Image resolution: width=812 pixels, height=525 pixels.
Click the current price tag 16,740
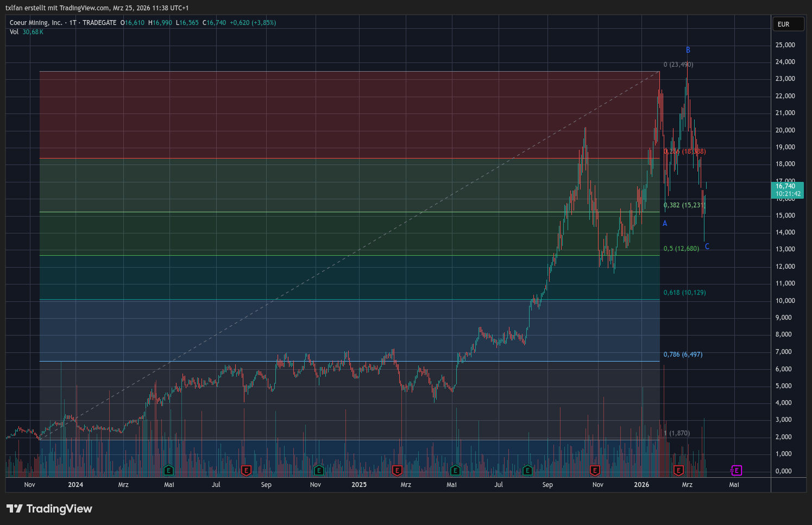coord(786,190)
